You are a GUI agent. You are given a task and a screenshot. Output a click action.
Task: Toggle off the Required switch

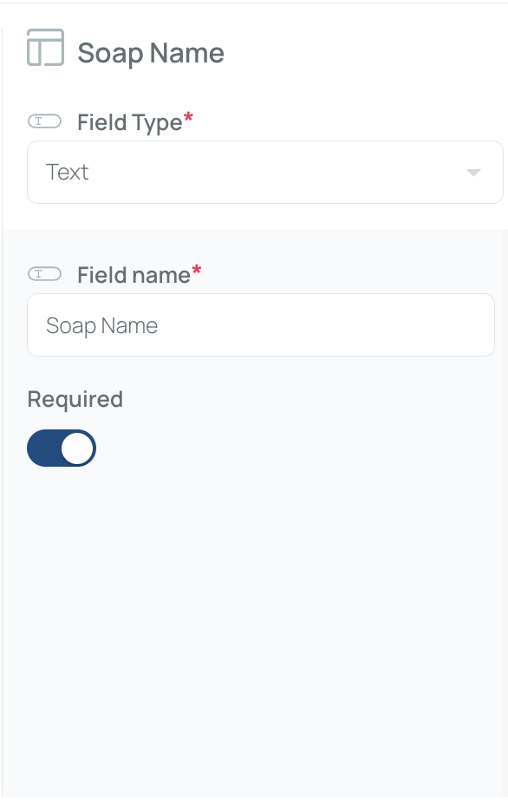62,448
